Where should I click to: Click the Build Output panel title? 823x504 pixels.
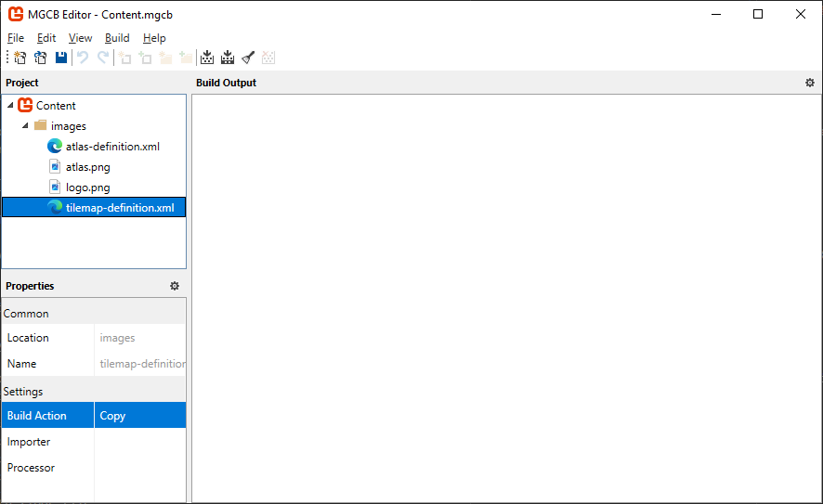226,83
